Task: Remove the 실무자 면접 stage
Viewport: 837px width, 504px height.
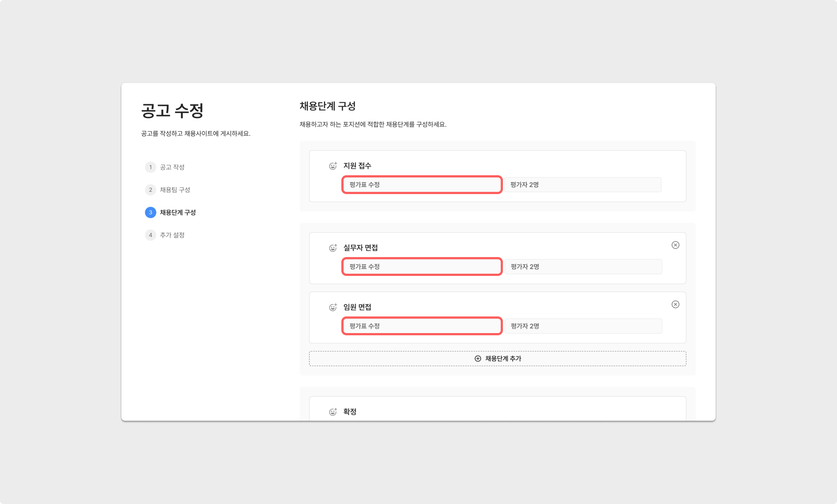Action: tap(675, 245)
